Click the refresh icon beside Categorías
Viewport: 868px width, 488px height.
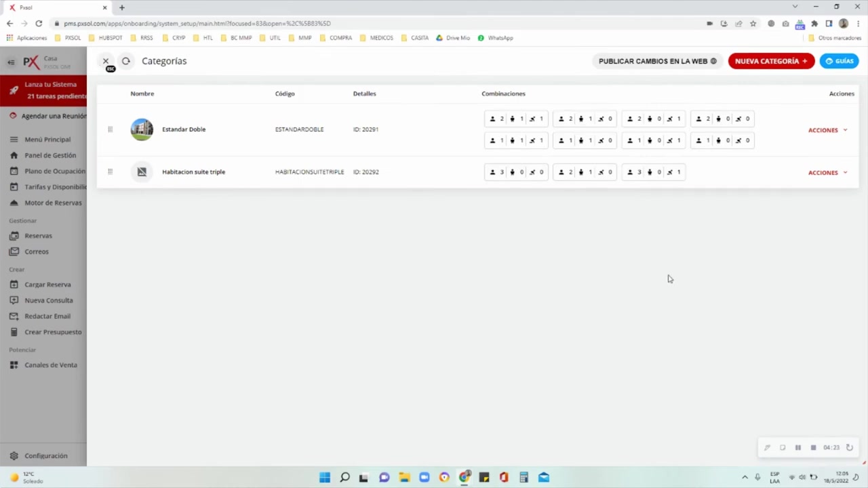coord(125,61)
